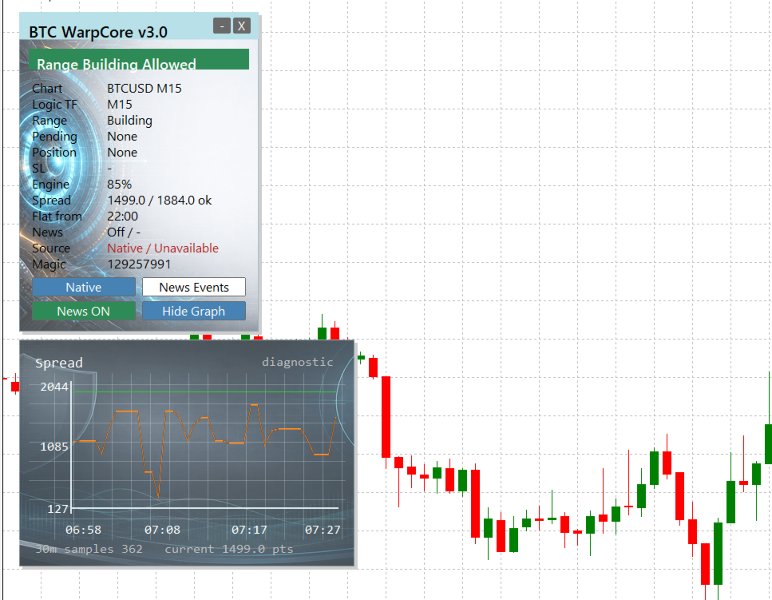Minimize the BTC WarpCore panel

[x=222, y=26]
